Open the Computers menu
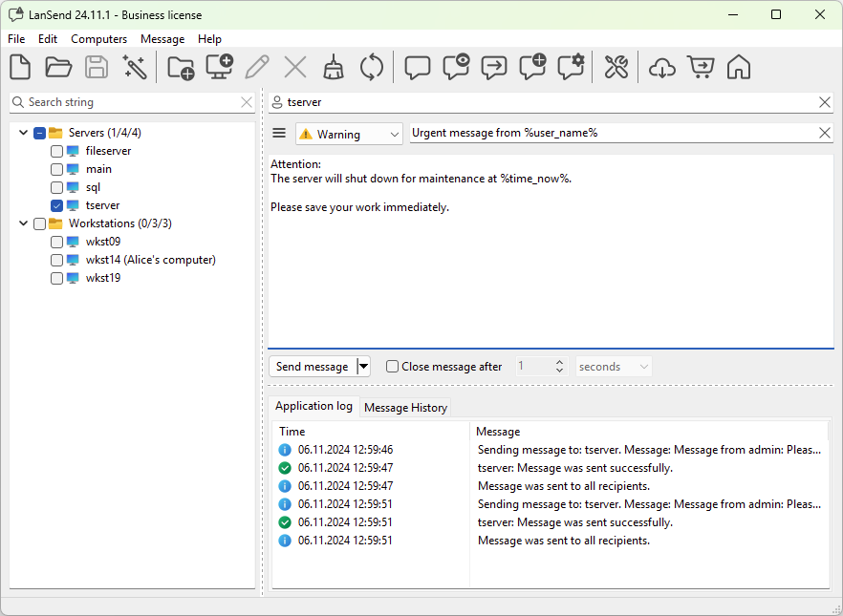Viewport: 843px width, 616px height. pos(98,39)
